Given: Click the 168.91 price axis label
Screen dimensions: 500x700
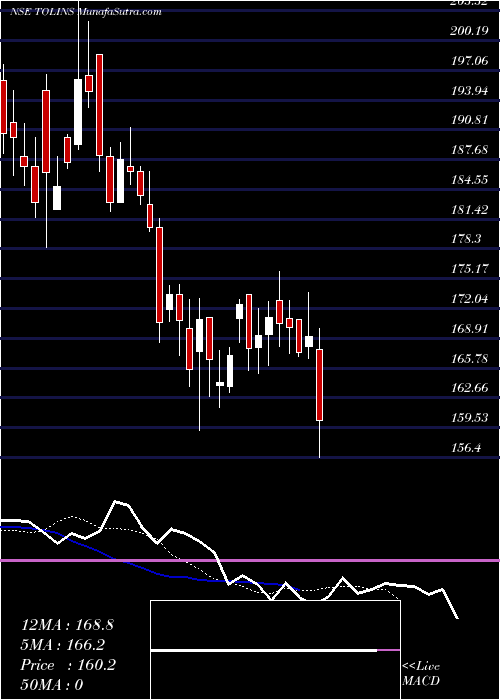Looking at the screenshot, I should (470, 329).
